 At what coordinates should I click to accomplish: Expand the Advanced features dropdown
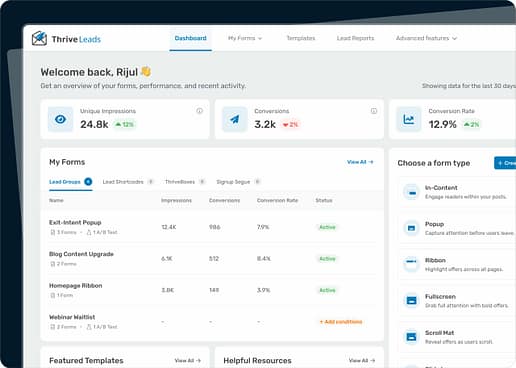[426, 38]
